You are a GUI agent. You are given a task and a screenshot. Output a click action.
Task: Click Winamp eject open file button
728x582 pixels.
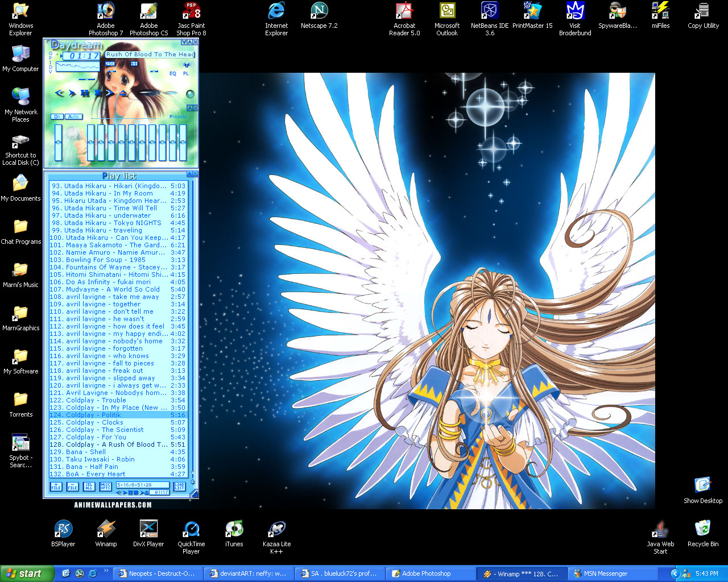[x=123, y=93]
